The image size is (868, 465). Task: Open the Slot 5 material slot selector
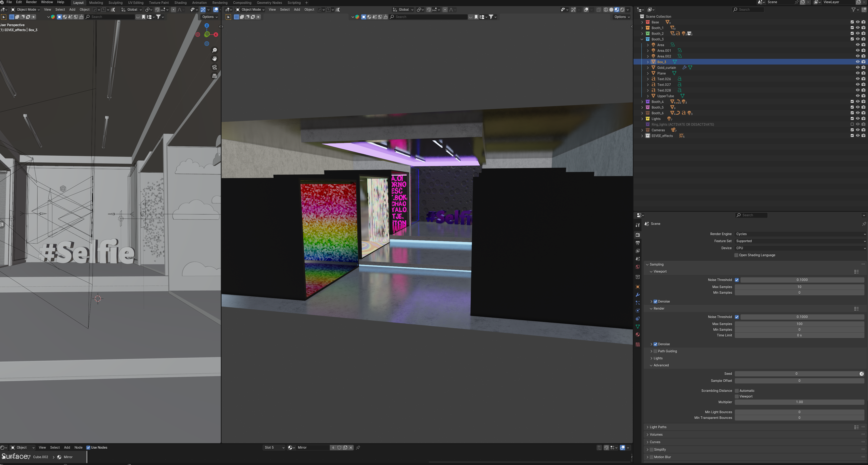(x=274, y=448)
